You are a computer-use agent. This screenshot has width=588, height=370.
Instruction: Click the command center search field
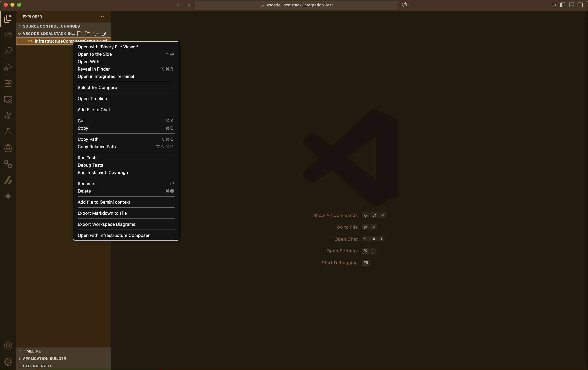[296, 5]
